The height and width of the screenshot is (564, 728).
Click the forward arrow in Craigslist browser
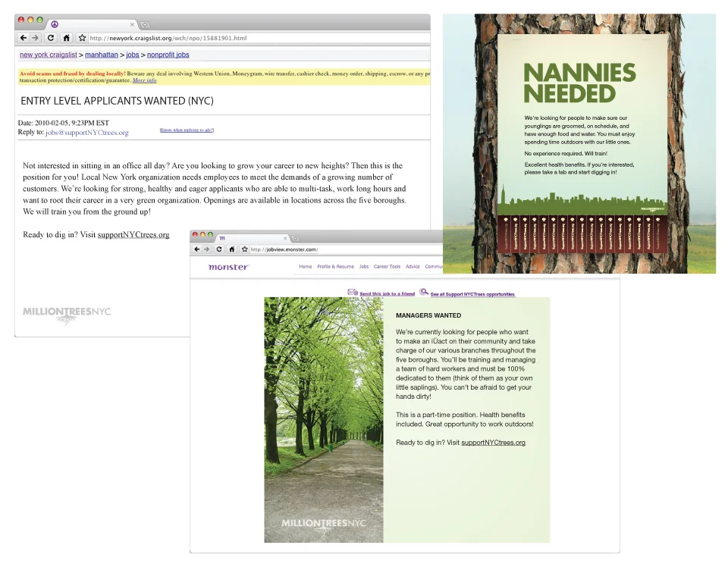tap(36, 38)
